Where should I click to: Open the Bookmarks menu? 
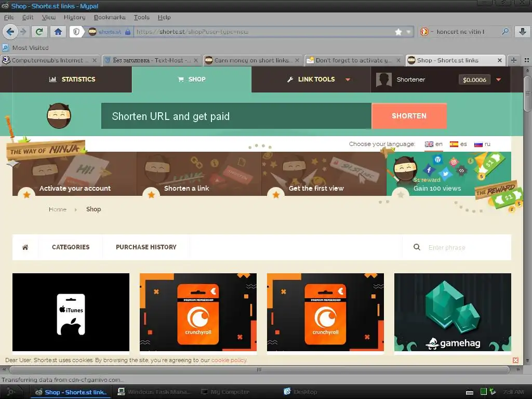(x=110, y=17)
